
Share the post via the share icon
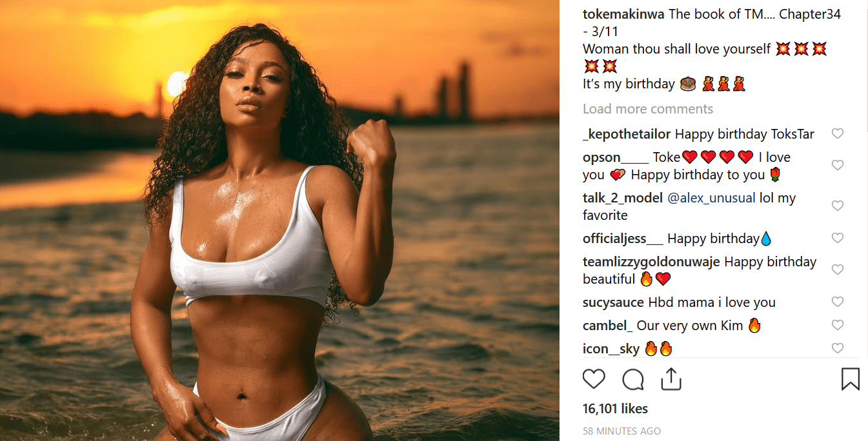pyautogui.click(x=671, y=379)
